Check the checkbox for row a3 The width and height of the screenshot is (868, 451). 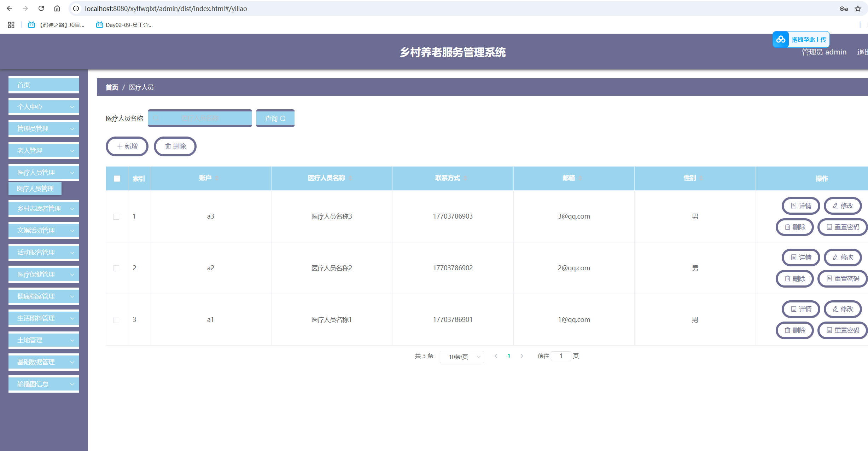[x=116, y=216]
